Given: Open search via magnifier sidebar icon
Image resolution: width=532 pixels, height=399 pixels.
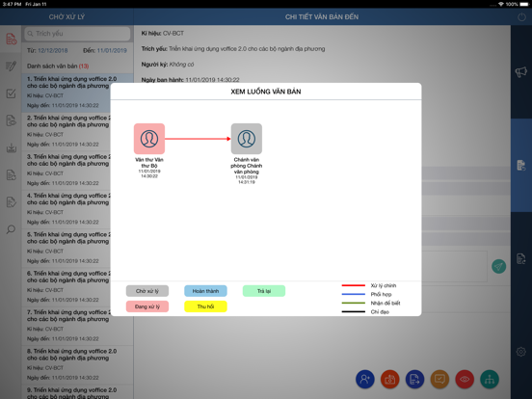Looking at the screenshot, I should [11, 229].
